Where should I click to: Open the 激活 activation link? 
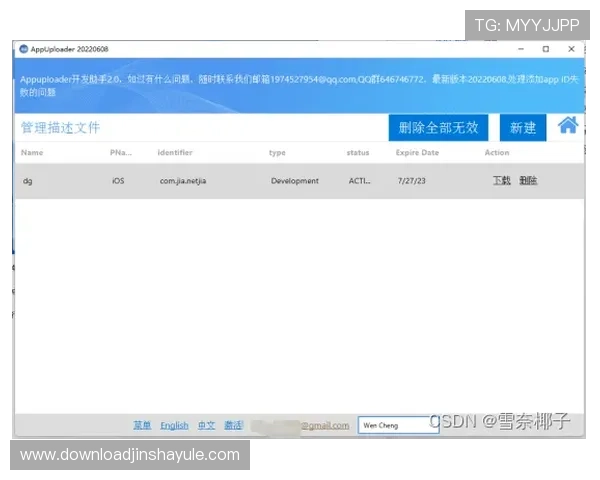233,425
